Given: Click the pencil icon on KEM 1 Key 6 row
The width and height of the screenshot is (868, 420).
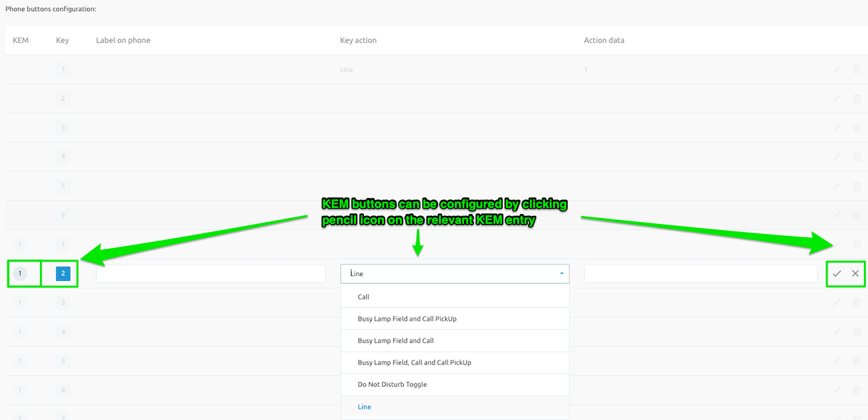Looking at the screenshot, I should click(837, 390).
